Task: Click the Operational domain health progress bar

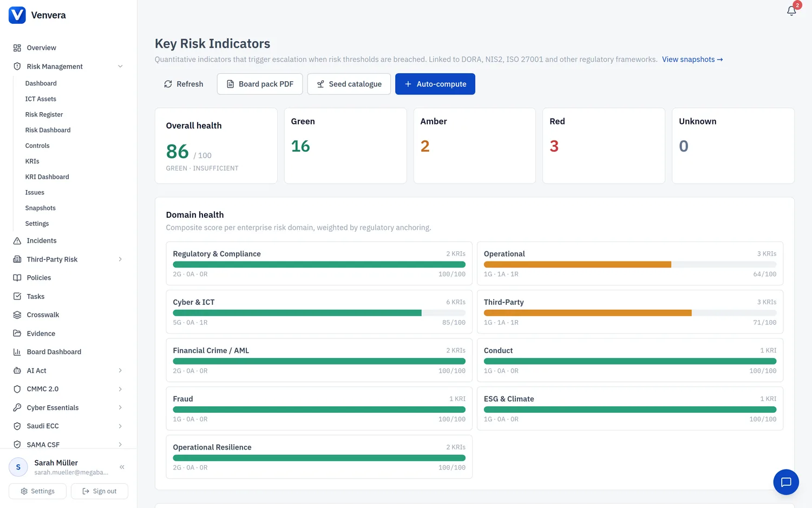Action: [x=630, y=265]
